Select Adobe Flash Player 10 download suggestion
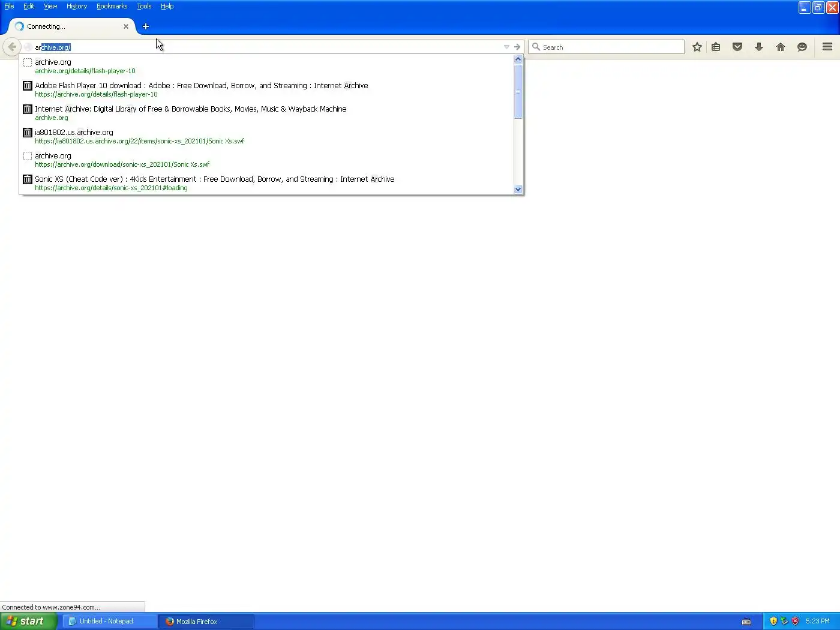 267,89
